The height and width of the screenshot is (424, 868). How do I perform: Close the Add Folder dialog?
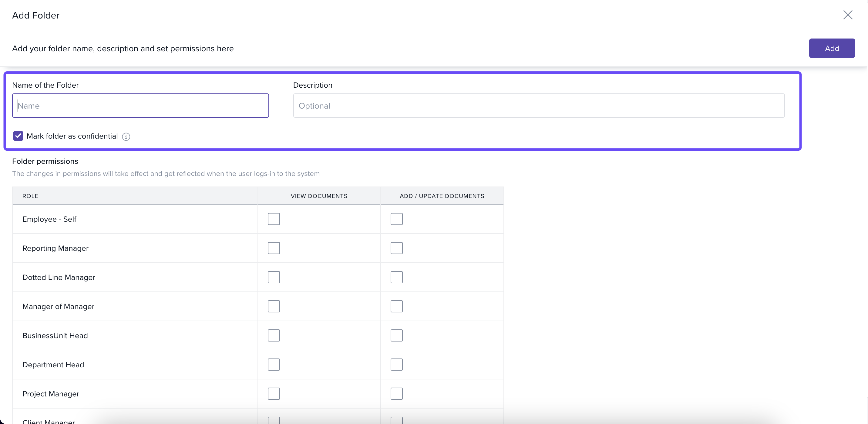click(847, 15)
